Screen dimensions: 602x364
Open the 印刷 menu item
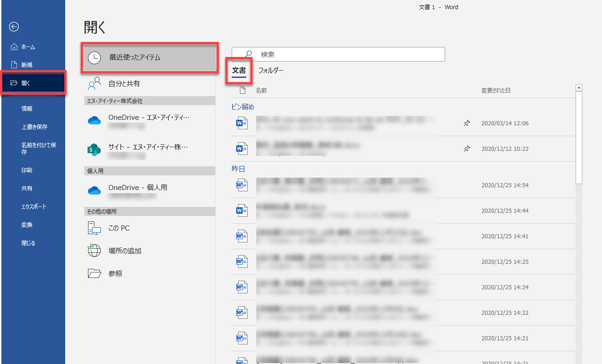[27, 170]
